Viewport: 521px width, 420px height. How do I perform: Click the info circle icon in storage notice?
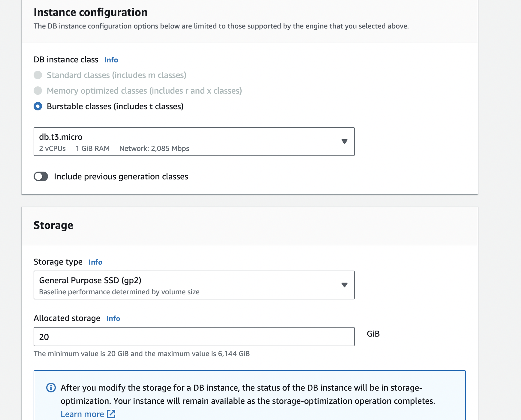[x=51, y=388]
